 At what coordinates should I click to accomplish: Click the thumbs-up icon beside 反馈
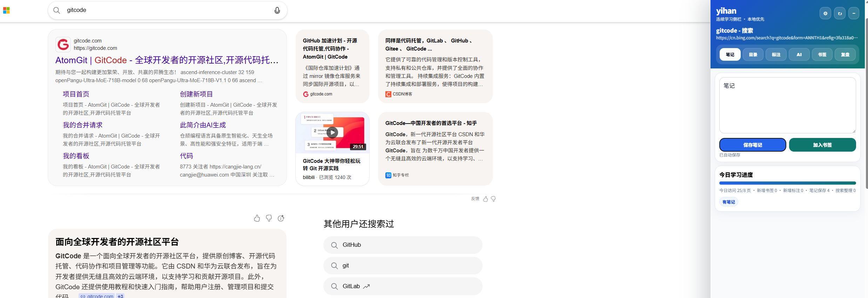(x=485, y=199)
